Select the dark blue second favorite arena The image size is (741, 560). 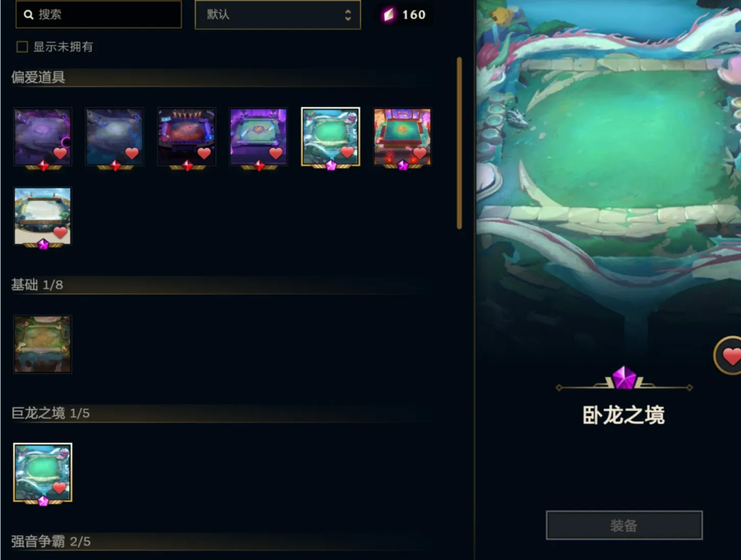[114, 137]
